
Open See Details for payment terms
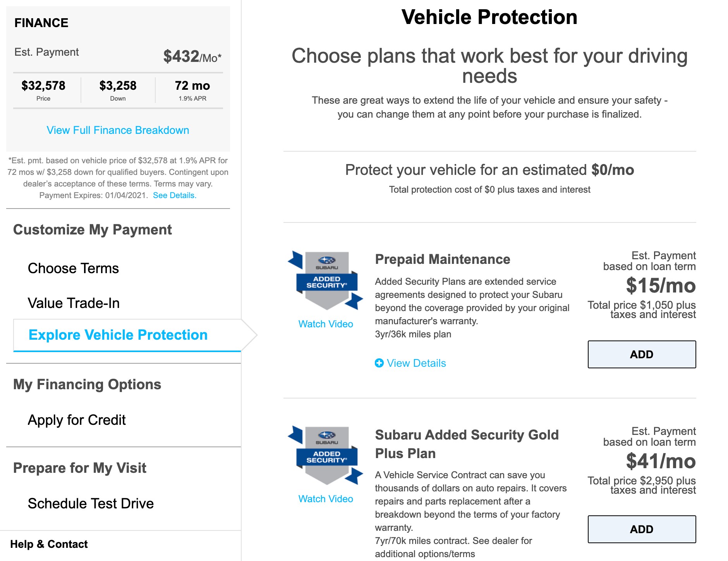175,195
